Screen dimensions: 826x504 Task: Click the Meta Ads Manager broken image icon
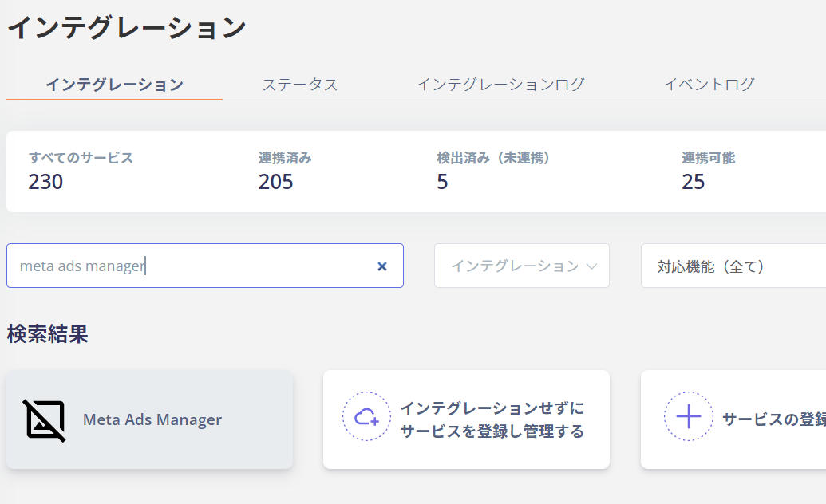(x=45, y=419)
